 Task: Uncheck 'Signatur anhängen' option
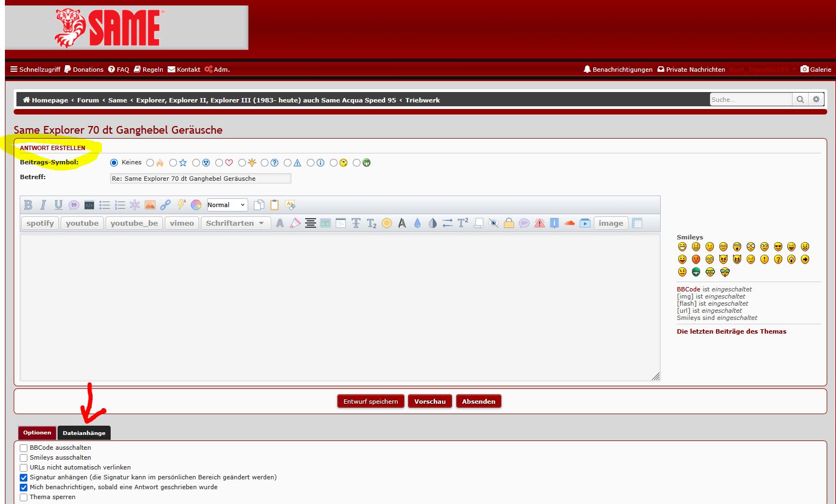pos(24,478)
